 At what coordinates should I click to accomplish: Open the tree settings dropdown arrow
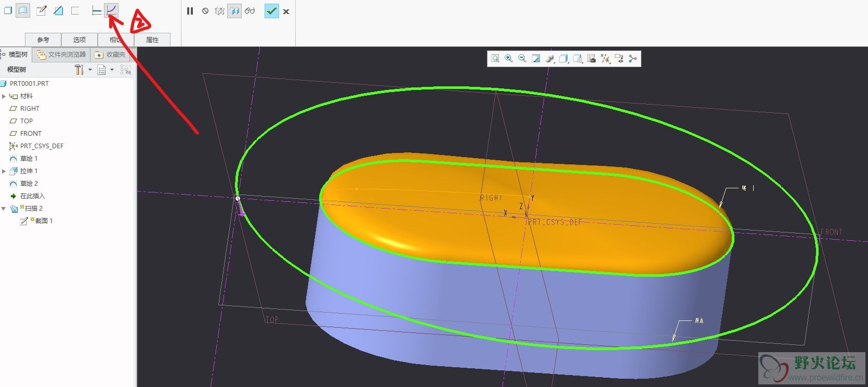pyautogui.click(x=90, y=70)
